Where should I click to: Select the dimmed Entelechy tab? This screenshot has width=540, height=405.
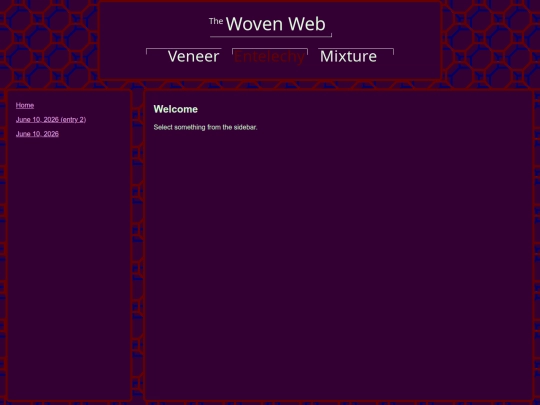pyautogui.click(x=269, y=56)
